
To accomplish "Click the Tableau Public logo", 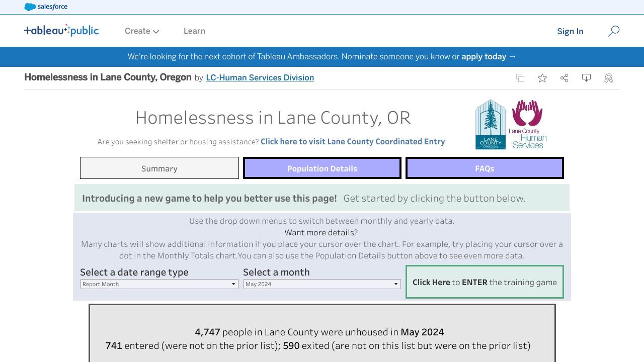I will coord(61,30).
